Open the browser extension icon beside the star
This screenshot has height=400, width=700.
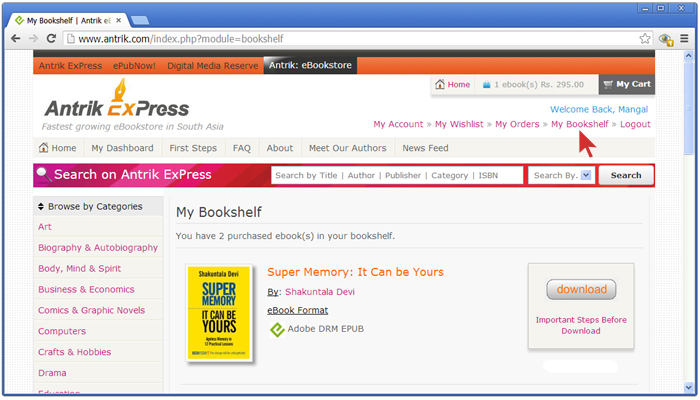(666, 39)
